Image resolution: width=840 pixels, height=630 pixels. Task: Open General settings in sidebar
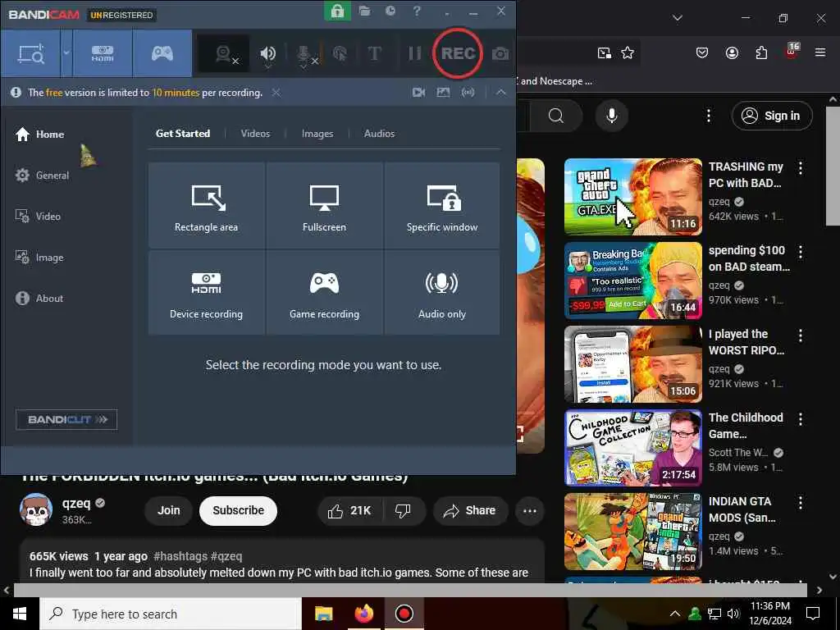(x=42, y=176)
